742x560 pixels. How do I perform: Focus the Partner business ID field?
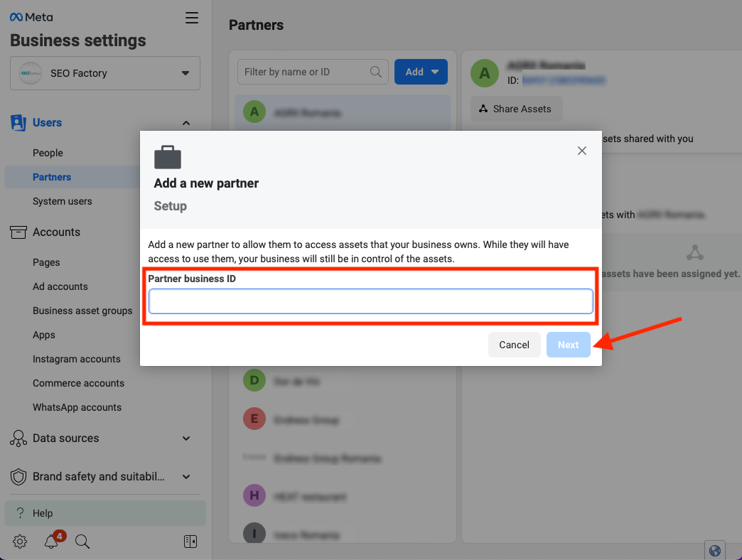[x=370, y=301]
